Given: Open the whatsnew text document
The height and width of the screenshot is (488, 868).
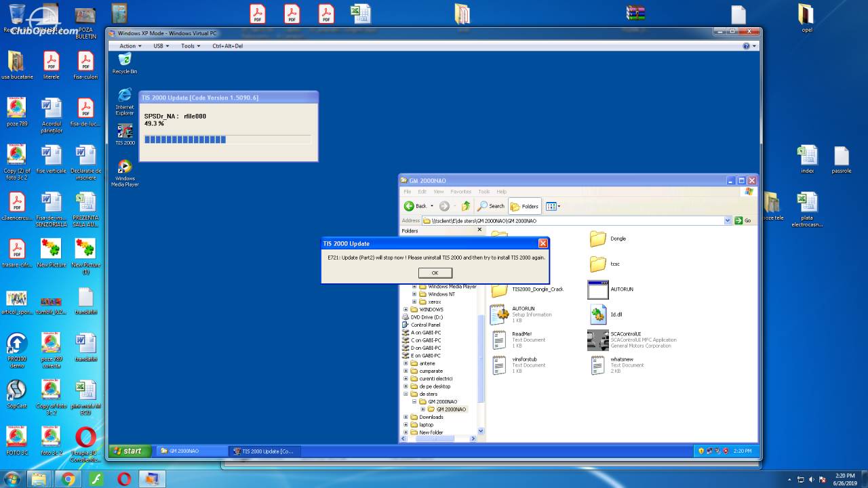Looking at the screenshot, I should pyautogui.click(x=617, y=365).
